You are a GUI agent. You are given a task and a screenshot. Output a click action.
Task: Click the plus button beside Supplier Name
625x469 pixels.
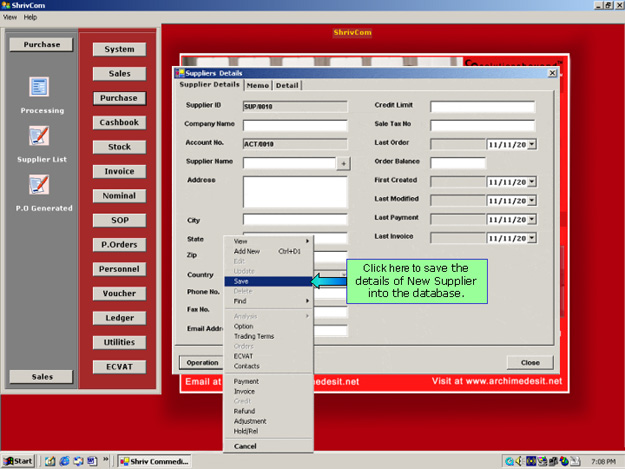point(343,162)
